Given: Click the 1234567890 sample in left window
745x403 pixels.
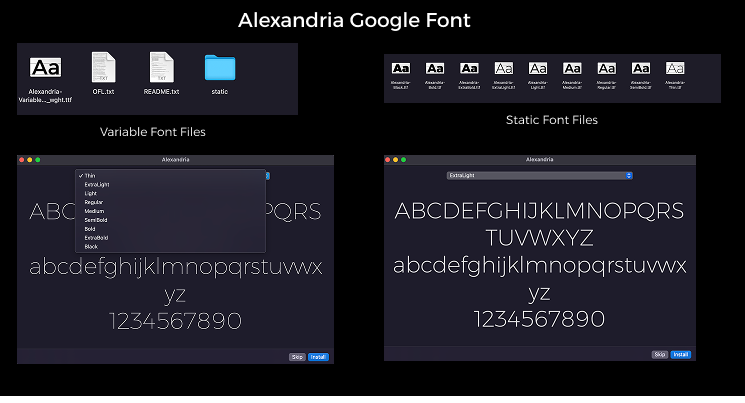Looking at the screenshot, I should click(175, 321).
